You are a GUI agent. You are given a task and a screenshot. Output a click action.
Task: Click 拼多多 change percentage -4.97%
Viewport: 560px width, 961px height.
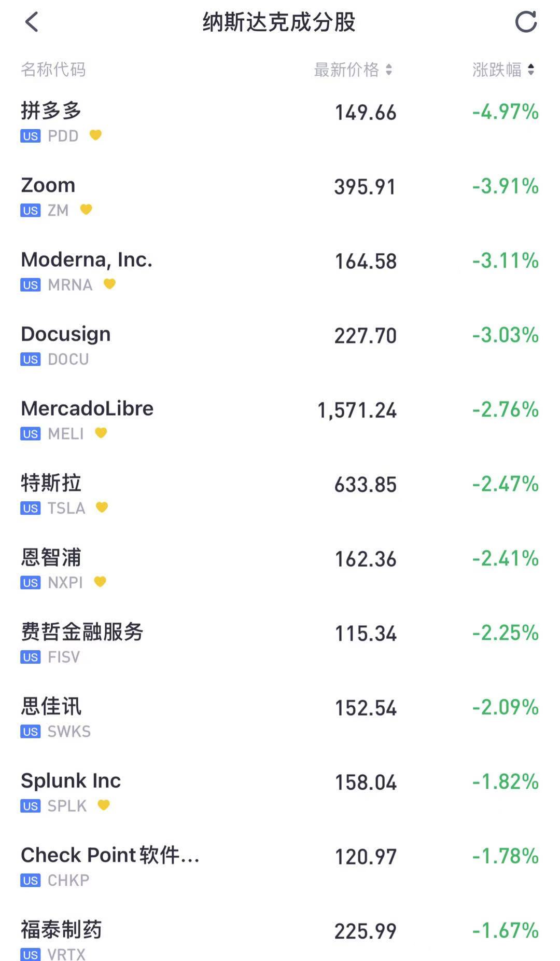(506, 112)
